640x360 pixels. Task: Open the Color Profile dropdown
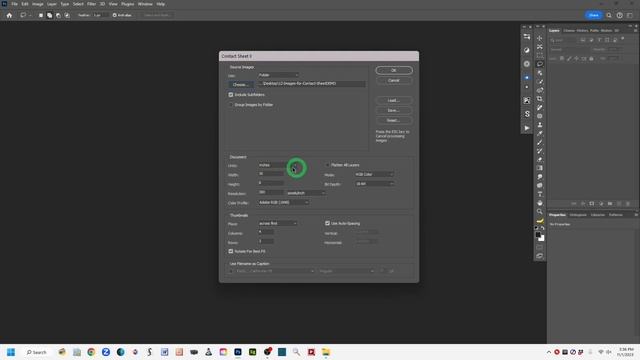(283, 202)
